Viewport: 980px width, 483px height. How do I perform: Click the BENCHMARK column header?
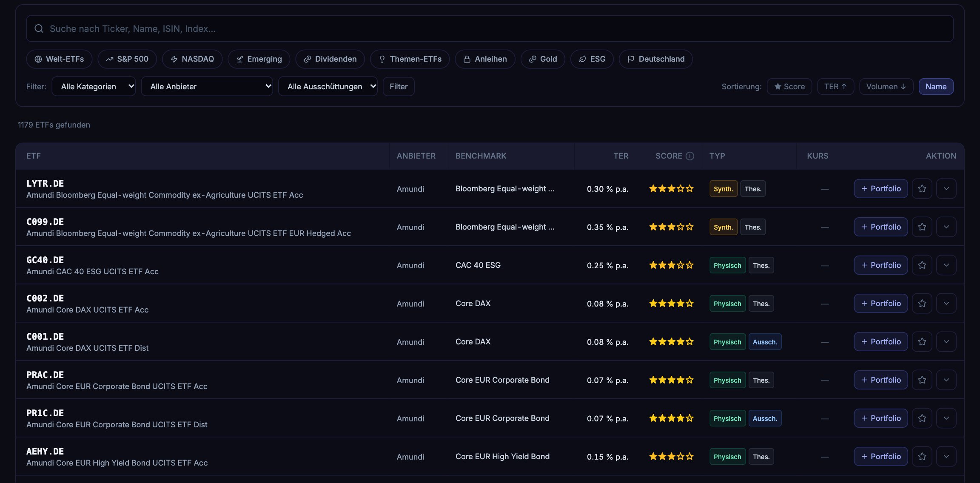[x=481, y=156]
